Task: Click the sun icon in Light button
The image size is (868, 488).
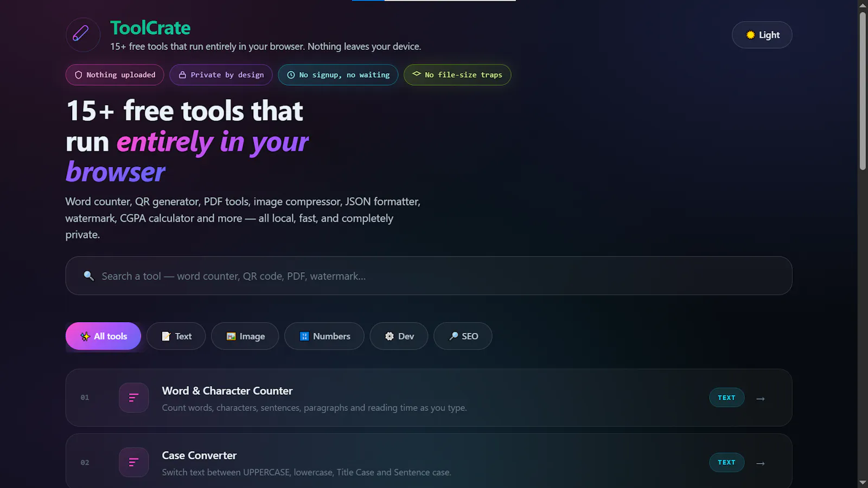Action: tap(750, 35)
